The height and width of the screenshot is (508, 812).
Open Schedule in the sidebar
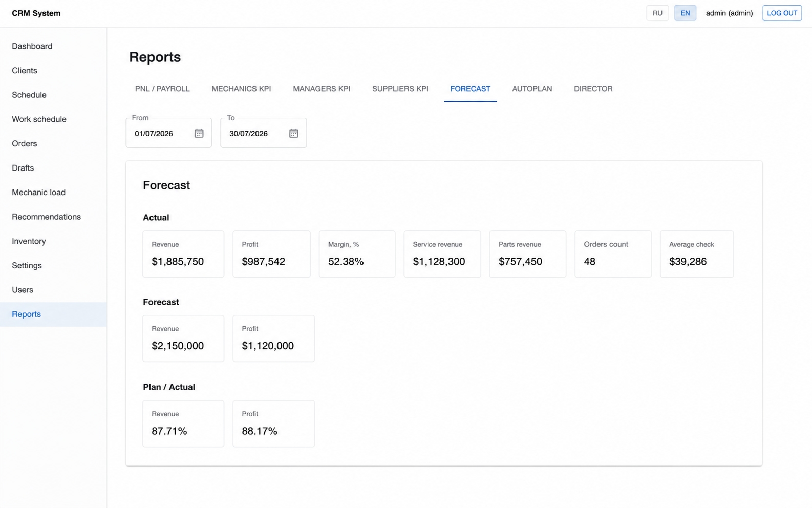click(53, 95)
